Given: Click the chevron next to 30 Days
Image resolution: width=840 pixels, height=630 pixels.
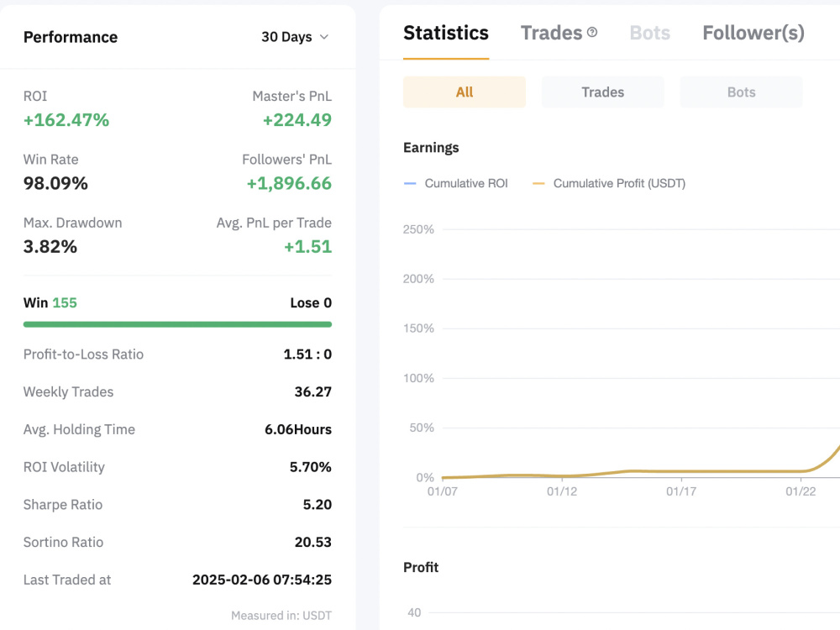Looking at the screenshot, I should pyautogui.click(x=324, y=37).
